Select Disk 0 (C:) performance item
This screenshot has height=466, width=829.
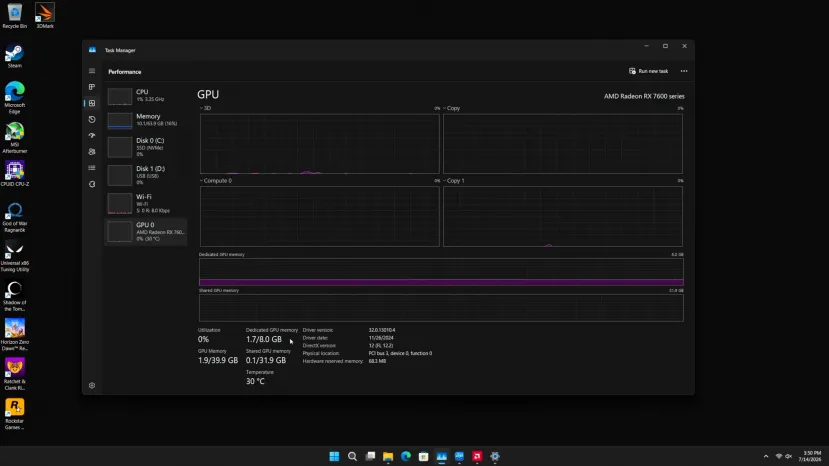146,147
